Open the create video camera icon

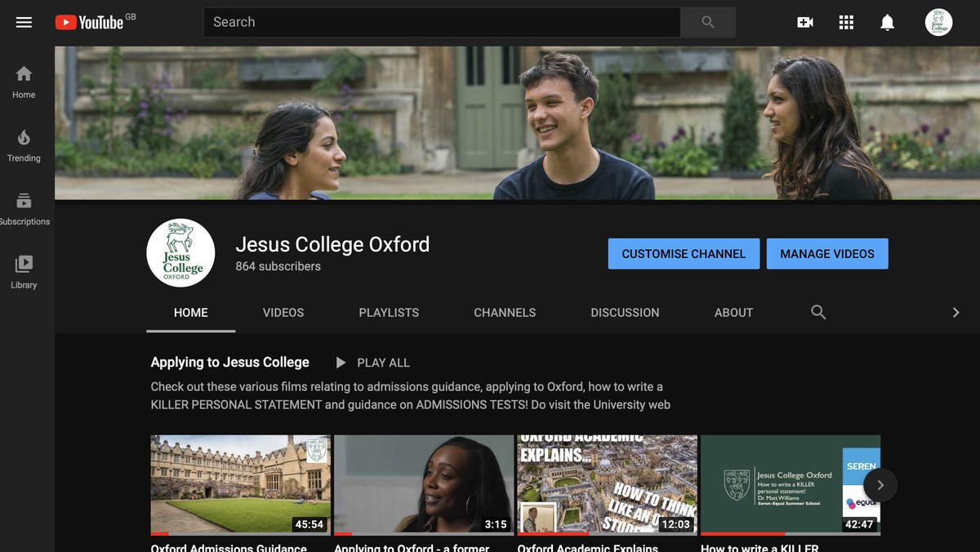coord(805,23)
